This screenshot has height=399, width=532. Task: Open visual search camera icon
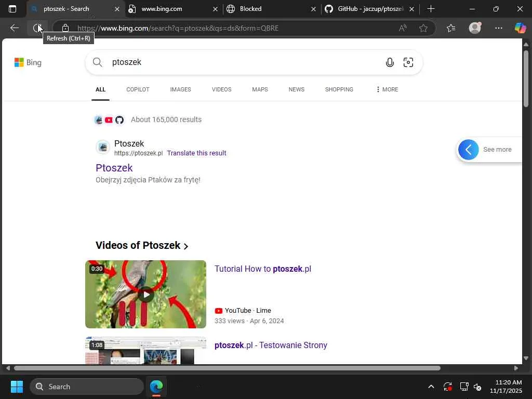click(x=408, y=62)
